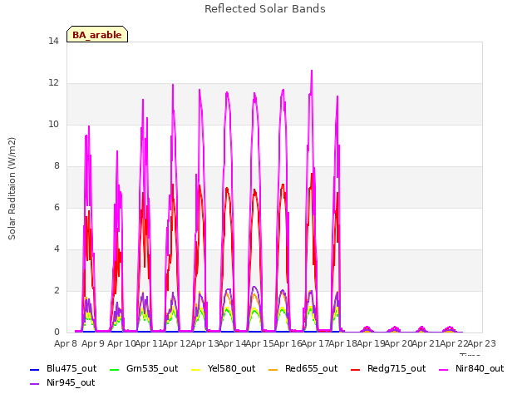
Task: Click the Apr 16 x-axis tick label
Action: pos(288,343)
